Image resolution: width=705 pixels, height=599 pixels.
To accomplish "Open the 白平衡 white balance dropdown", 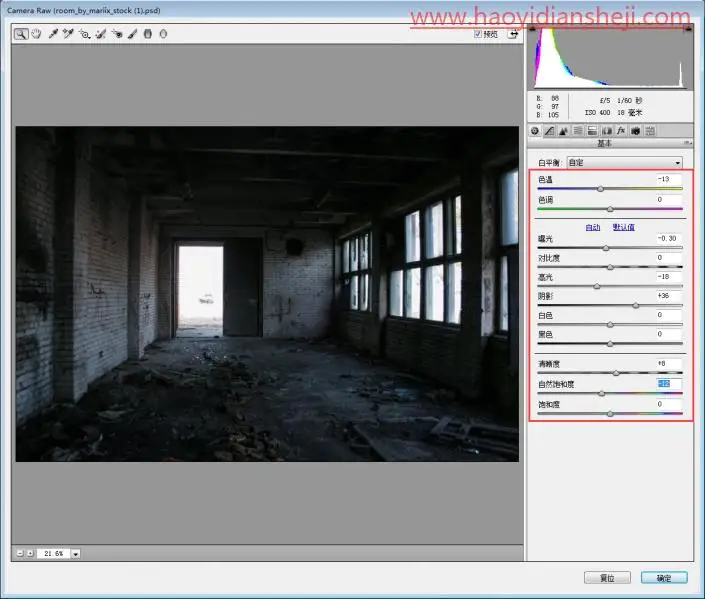I will [x=624, y=163].
